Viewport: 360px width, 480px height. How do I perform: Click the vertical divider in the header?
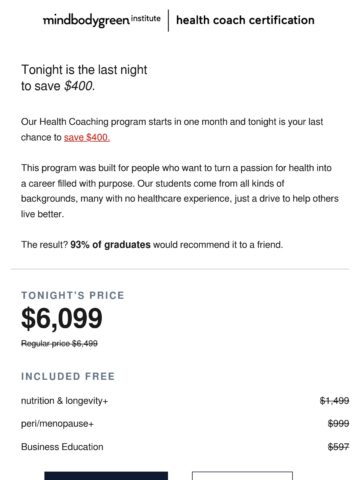click(x=168, y=20)
